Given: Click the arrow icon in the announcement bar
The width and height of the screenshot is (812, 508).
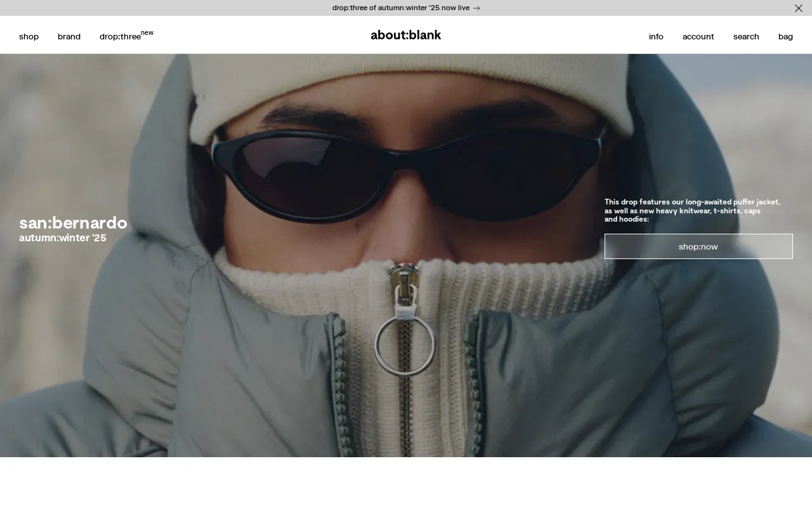Looking at the screenshot, I should 476,8.
